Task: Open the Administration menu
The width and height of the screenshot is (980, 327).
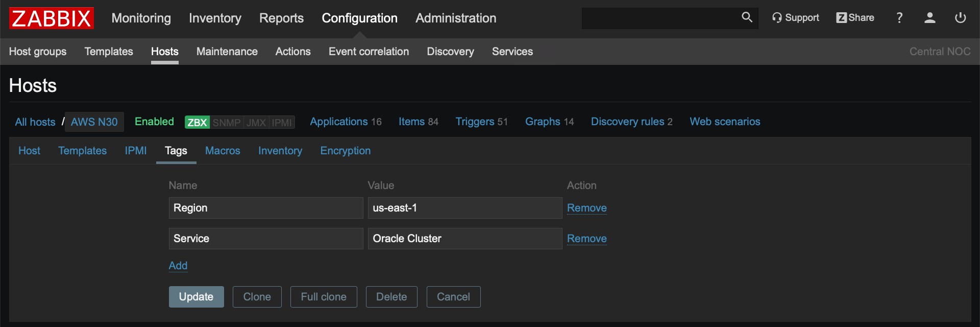Action: 456,18
